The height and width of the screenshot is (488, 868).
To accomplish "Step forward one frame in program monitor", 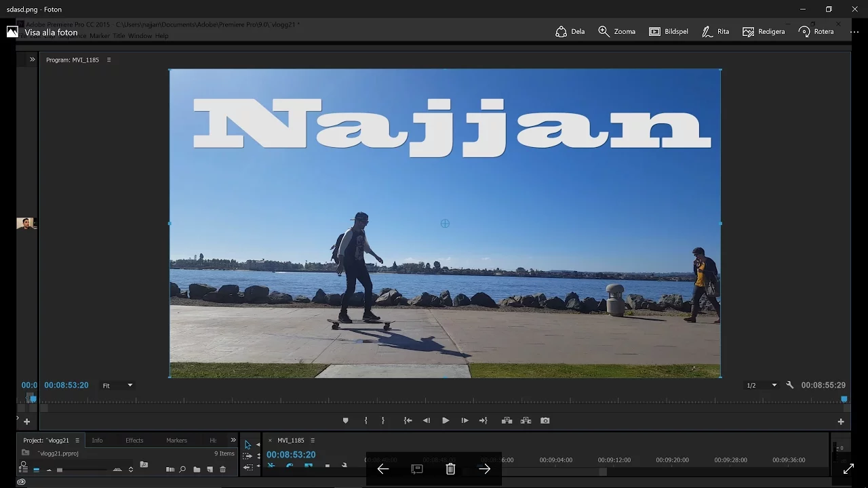I will (x=465, y=421).
